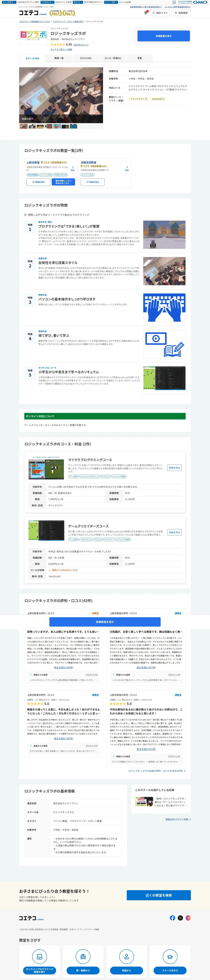This screenshot has width=210, height=980.
Task: Open 続きを読む(185字) review link
Action: click(64, 738)
